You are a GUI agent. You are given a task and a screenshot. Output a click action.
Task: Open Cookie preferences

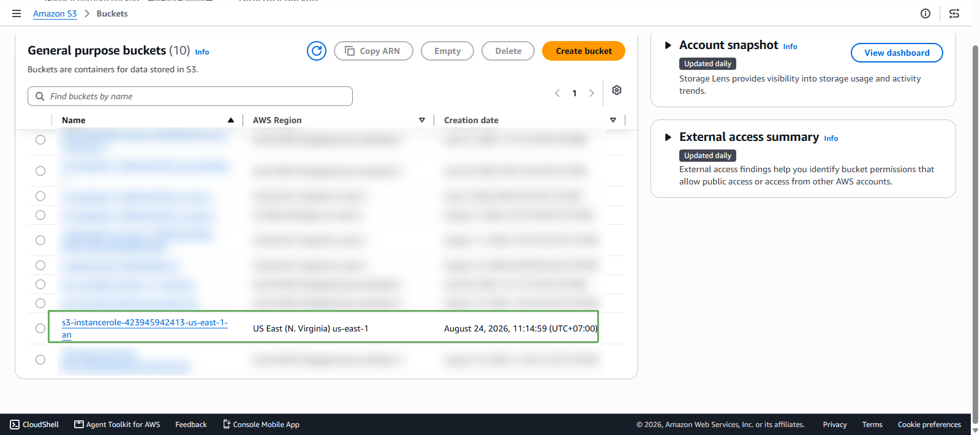point(929,425)
